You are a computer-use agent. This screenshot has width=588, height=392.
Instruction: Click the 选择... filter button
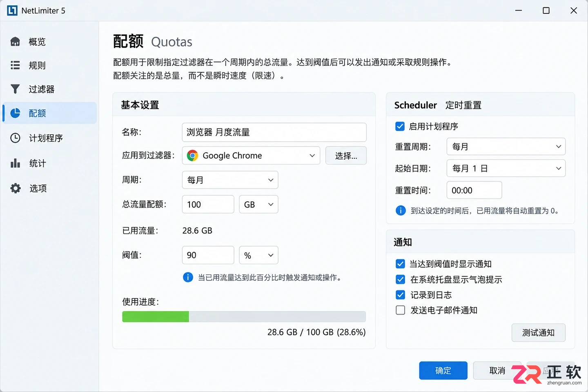346,156
